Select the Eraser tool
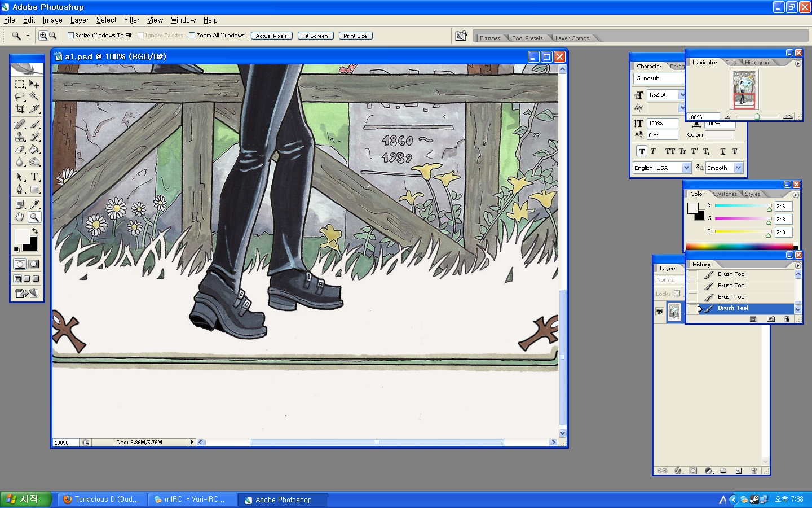812x508 pixels. pyautogui.click(x=20, y=149)
